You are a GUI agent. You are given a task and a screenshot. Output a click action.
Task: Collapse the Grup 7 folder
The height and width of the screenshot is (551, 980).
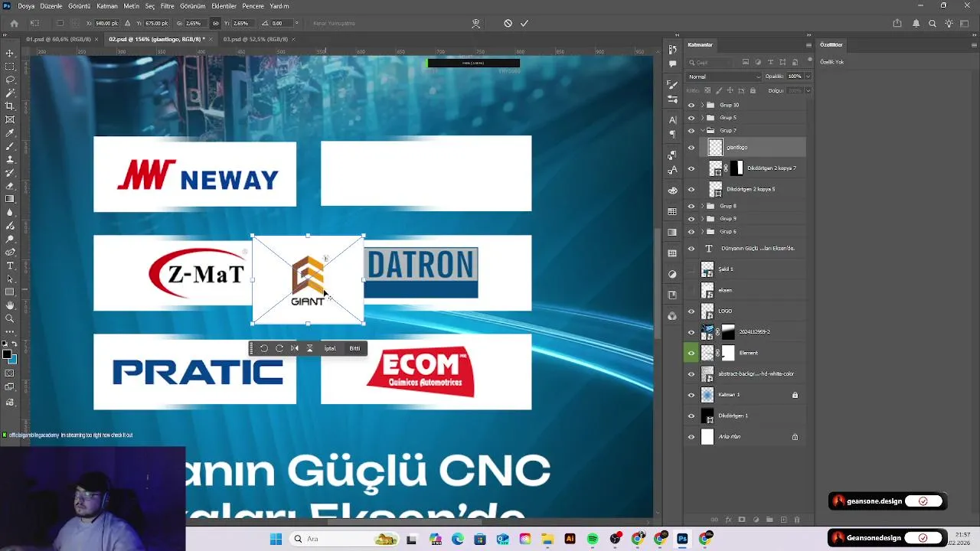coord(702,130)
